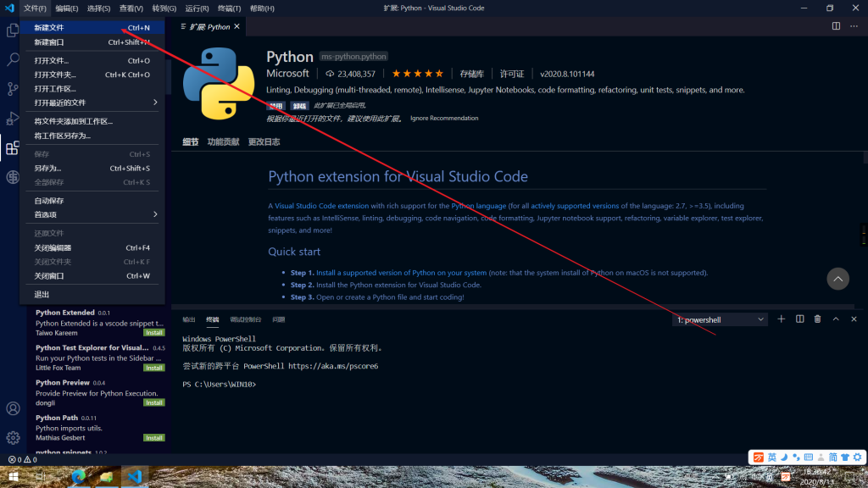The image size is (868, 488).
Task: Choose 打开文件夹... menu entry
Action: pyautogui.click(x=92, y=75)
